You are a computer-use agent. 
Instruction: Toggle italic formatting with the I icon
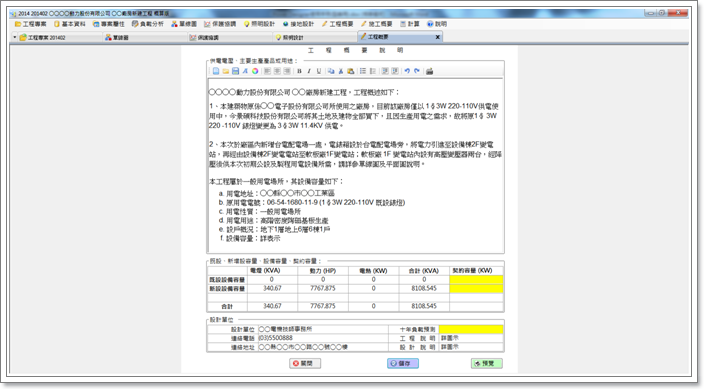309,71
